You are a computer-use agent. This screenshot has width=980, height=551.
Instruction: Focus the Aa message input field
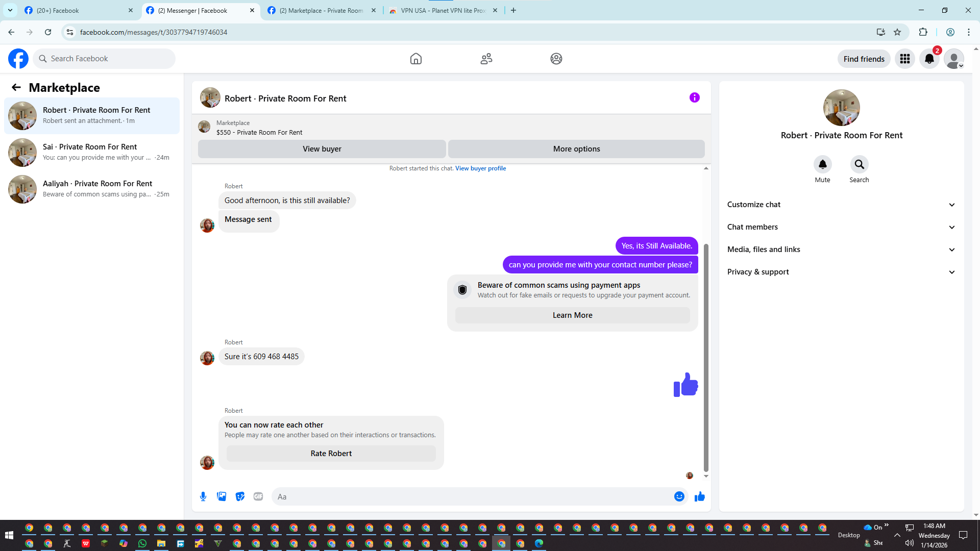click(472, 496)
